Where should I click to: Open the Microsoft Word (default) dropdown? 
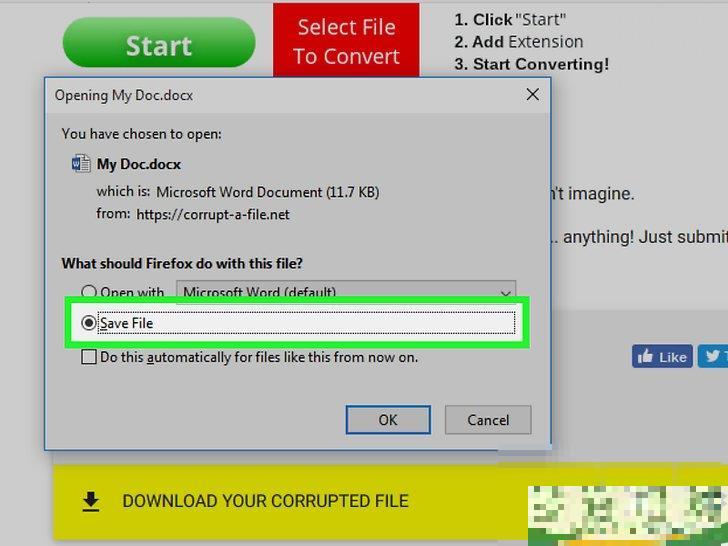pyautogui.click(x=345, y=292)
